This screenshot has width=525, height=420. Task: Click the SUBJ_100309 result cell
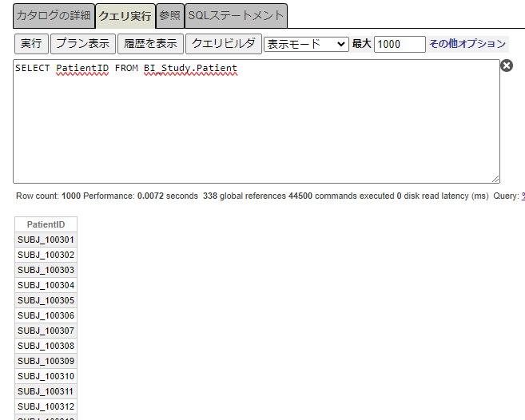pyautogui.click(x=46, y=361)
